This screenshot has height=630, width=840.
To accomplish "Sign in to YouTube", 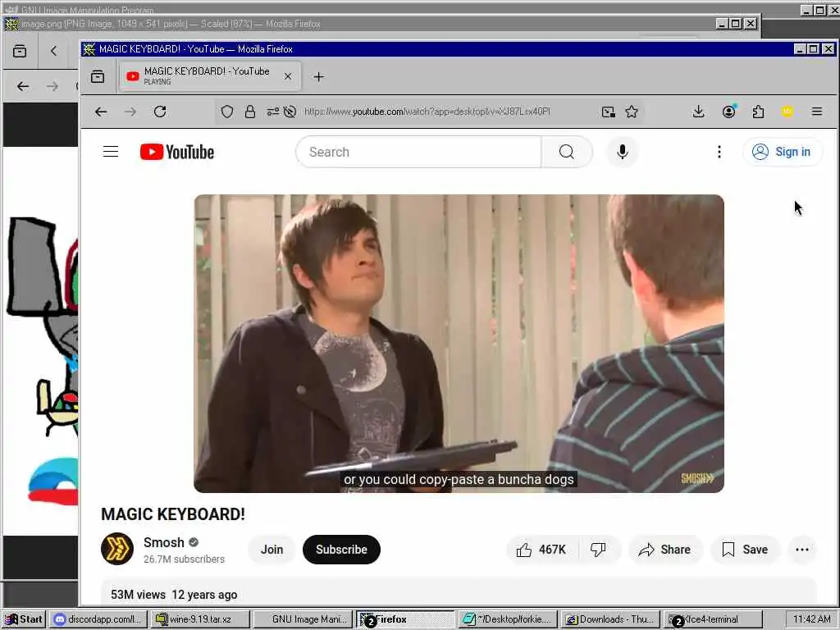I will point(782,152).
